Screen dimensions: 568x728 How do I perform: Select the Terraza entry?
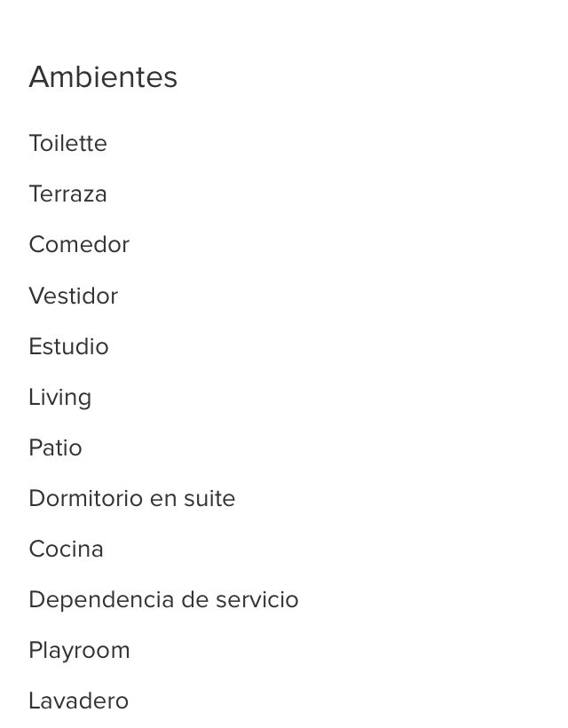pos(67,194)
